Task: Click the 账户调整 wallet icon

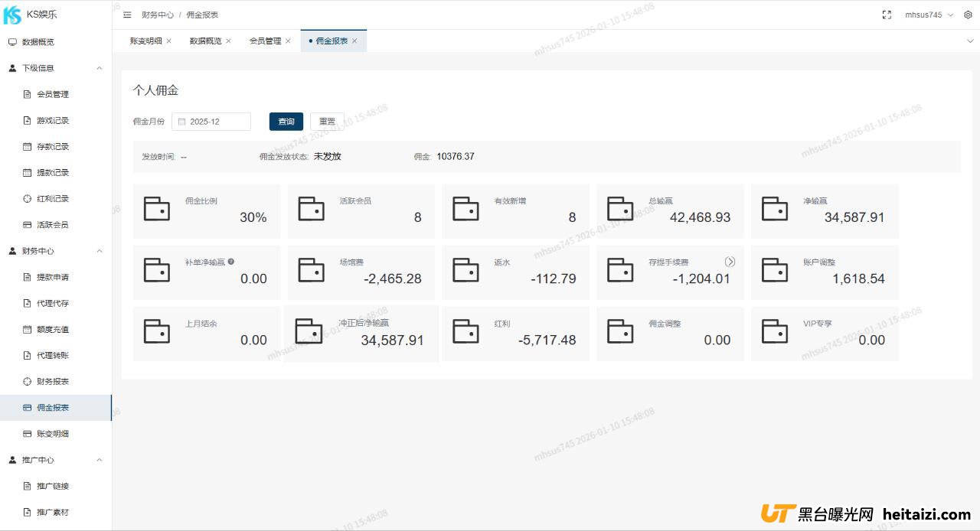Action: tap(775, 270)
